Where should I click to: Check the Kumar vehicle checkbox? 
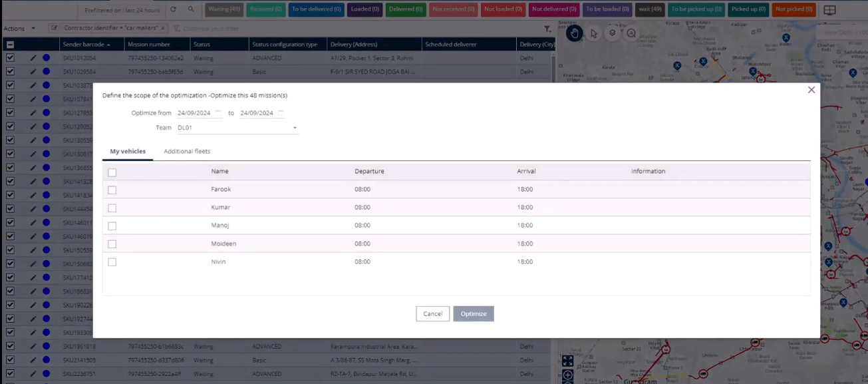tap(112, 208)
